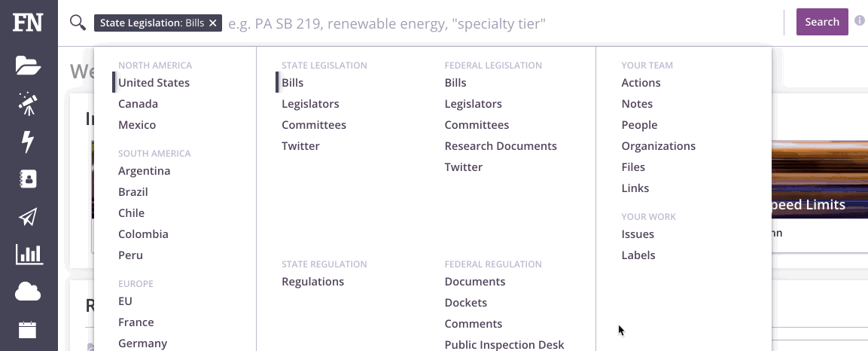Click the purple Search button

[x=822, y=22]
